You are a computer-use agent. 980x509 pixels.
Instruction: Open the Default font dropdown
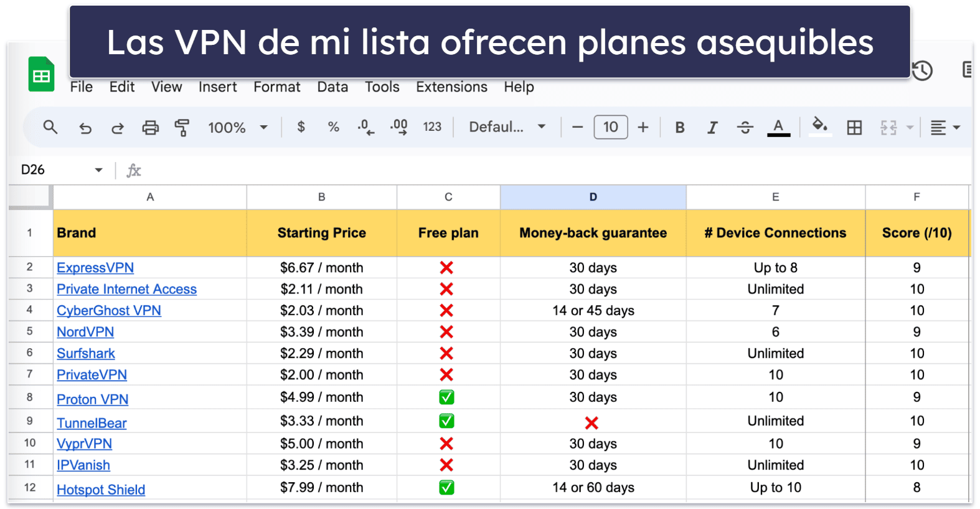point(507,127)
